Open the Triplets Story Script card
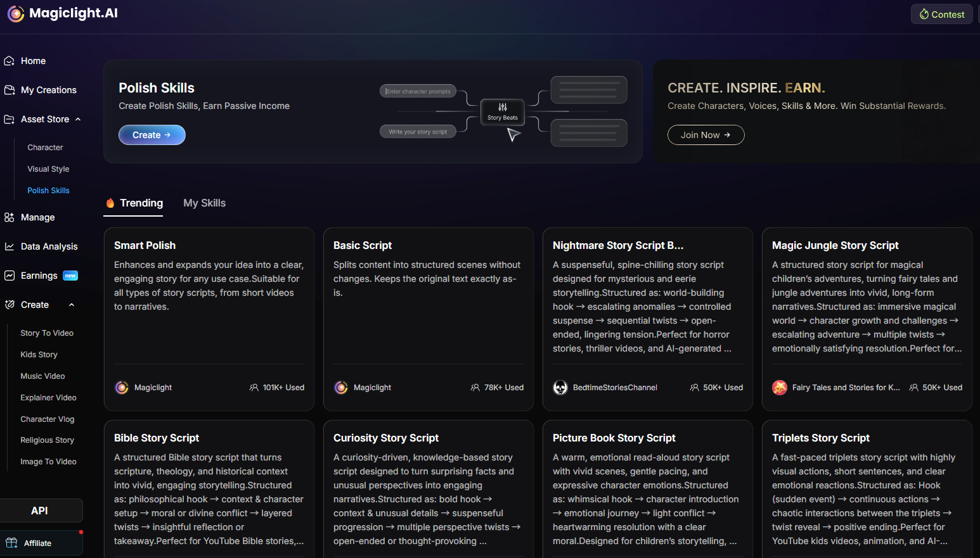 (x=867, y=489)
